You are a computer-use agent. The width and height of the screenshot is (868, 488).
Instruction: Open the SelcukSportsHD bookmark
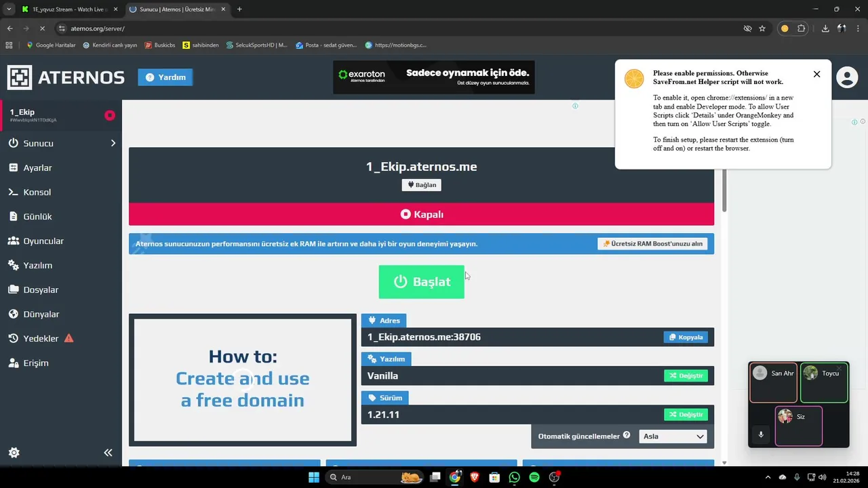click(x=257, y=45)
